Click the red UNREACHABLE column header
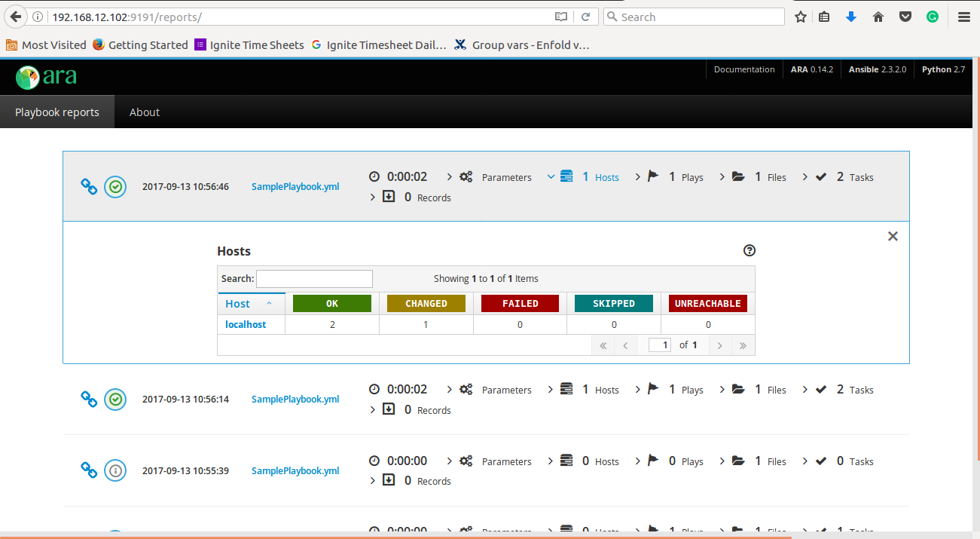Viewport: 980px width, 539px height. click(708, 303)
